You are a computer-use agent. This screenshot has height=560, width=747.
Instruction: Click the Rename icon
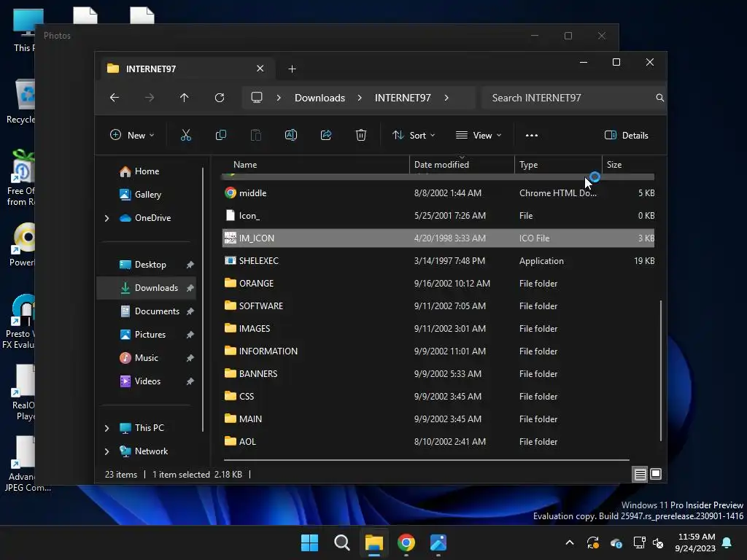point(291,135)
